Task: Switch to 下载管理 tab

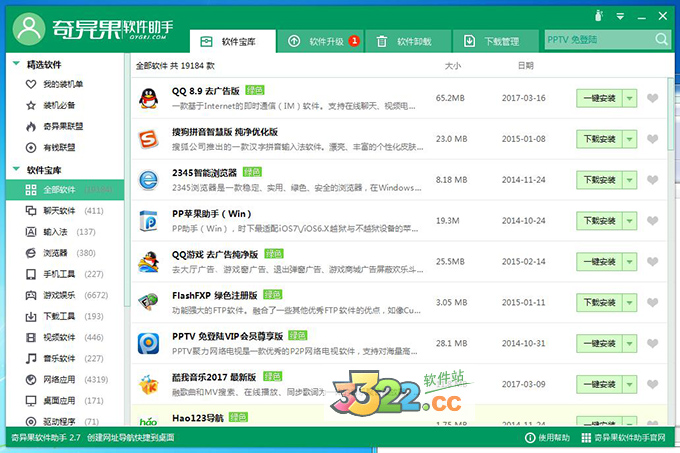Action: click(496, 42)
